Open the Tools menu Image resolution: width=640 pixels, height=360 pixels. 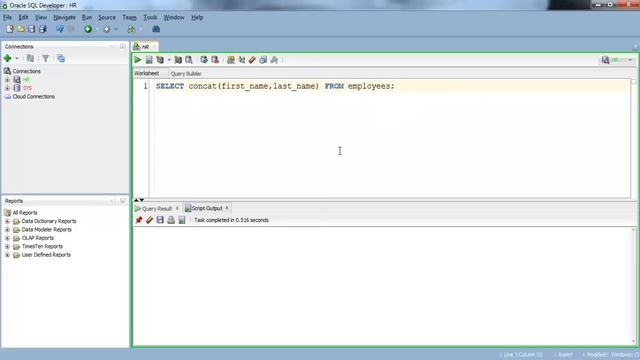click(150, 18)
